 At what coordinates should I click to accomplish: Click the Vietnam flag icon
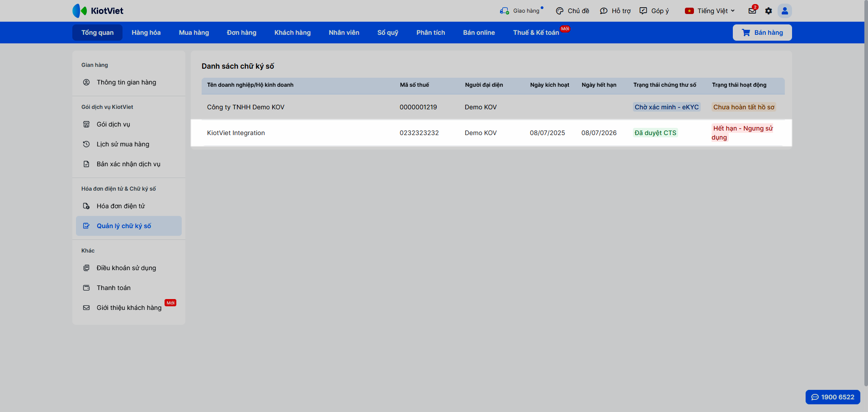click(689, 11)
